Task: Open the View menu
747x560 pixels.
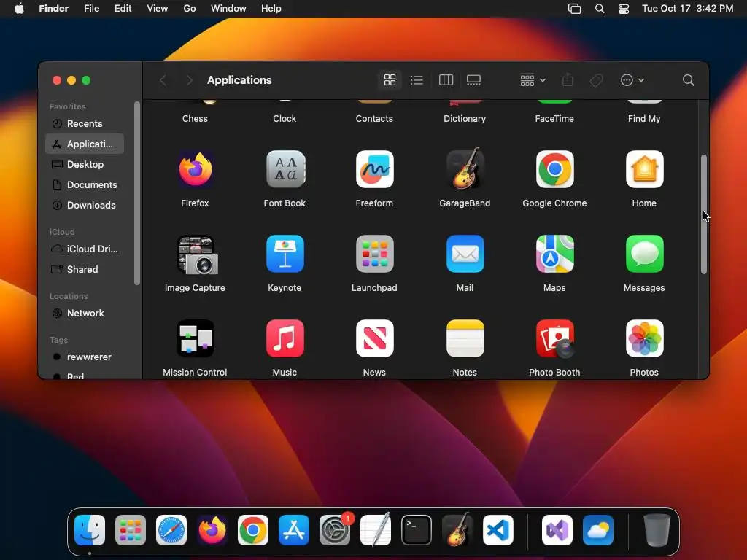Action: (158, 9)
